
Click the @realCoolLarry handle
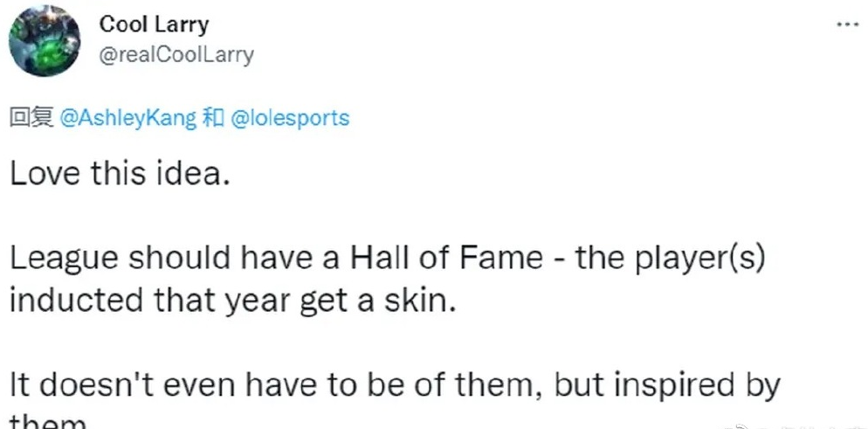click(176, 55)
